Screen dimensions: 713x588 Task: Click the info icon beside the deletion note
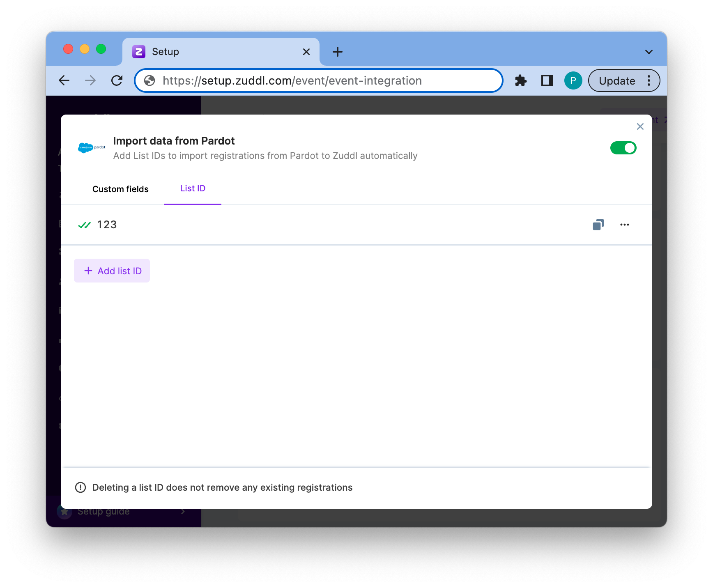(80, 487)
